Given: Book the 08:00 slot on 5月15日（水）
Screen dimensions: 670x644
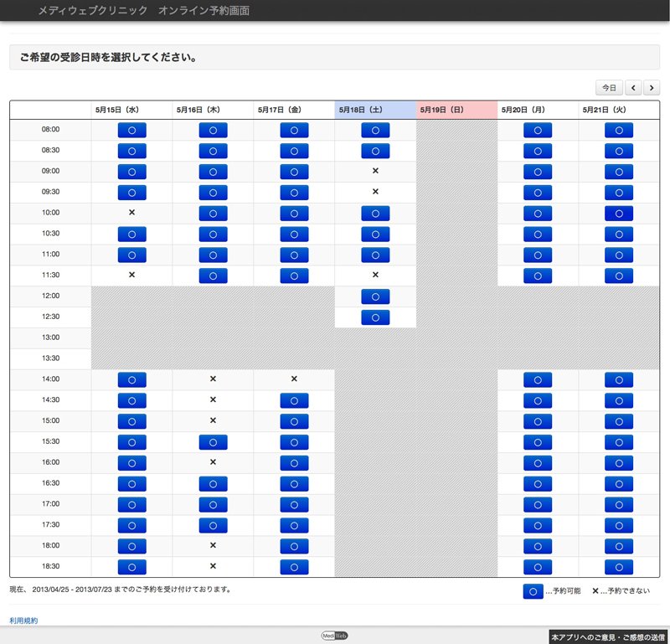Looking at the screenshot, I should coord(131,130).
